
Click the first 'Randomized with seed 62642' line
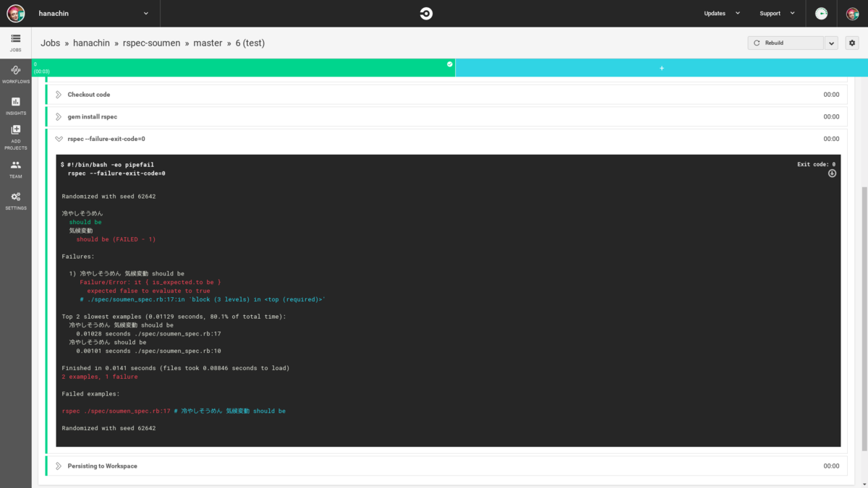click(109, 196)
